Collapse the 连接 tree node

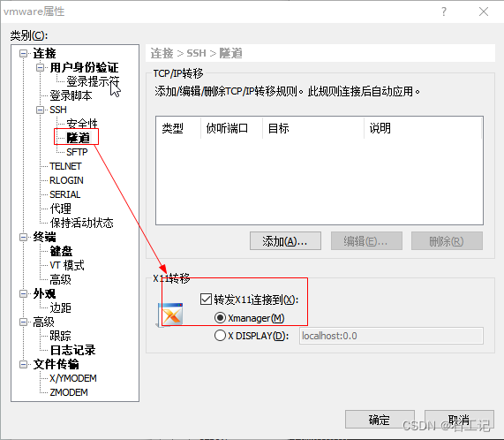point(23,53)
